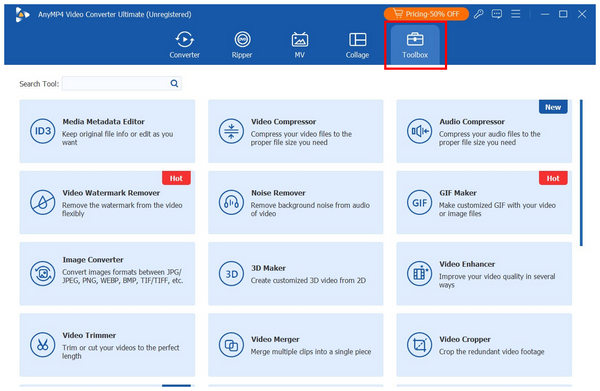Click the Audio Compressor speaker icon
This screenshot has height=391, width=600.
click(x=419, y=131)
